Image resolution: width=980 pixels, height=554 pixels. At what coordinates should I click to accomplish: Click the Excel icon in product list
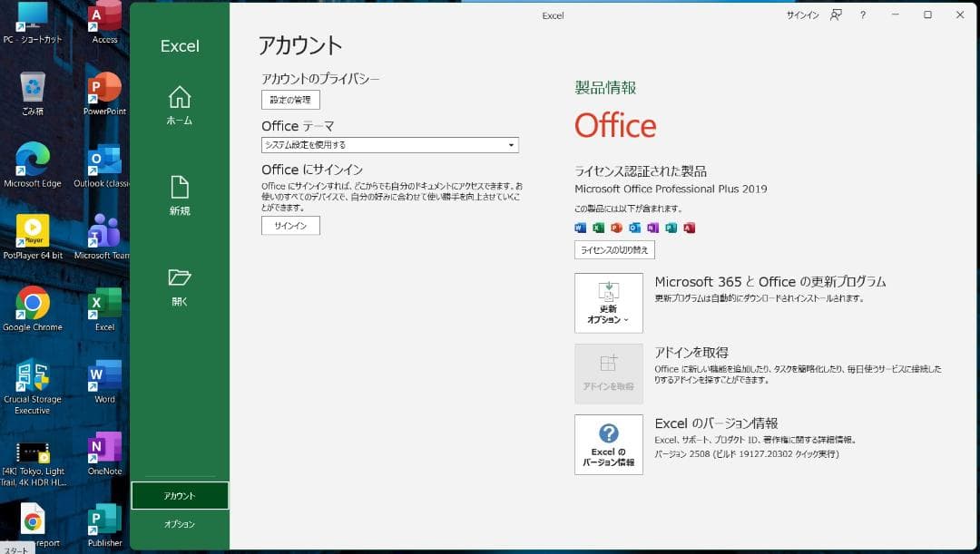pyautogui.click(x=598, y=228)
